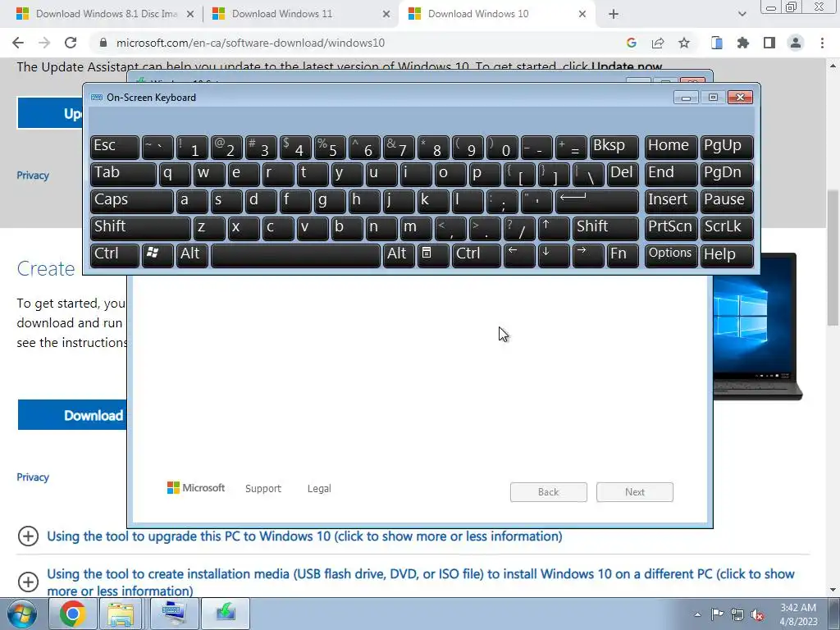Open the Privacy link below Download button
840x630 pixels.
33,477
